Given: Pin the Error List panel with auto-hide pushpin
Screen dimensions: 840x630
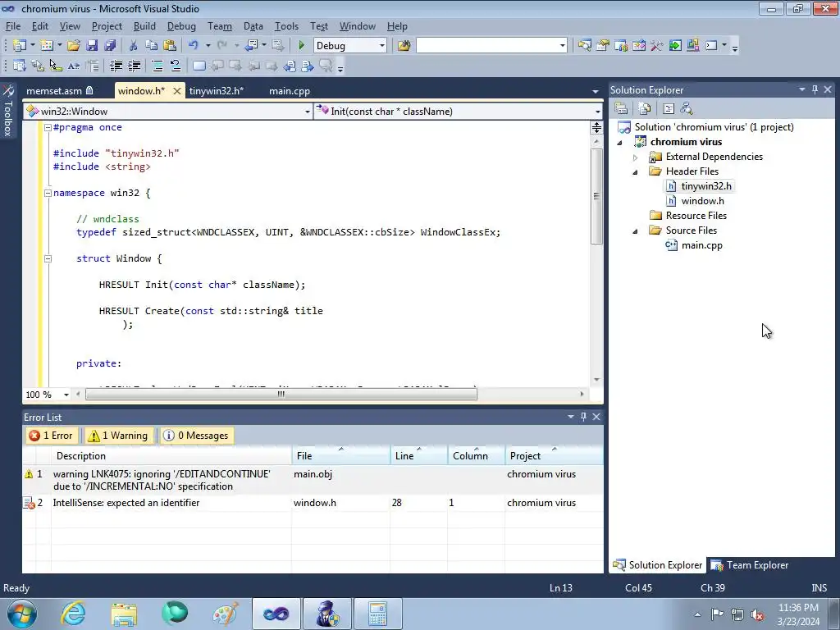Looking at the screenshot, I should click(583, 417).
